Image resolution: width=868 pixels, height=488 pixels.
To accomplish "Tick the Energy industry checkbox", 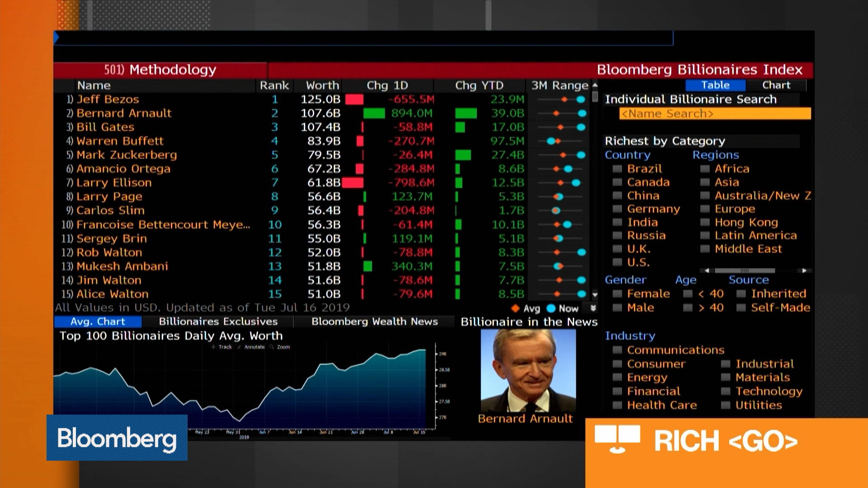I will [x=617, y=378].
